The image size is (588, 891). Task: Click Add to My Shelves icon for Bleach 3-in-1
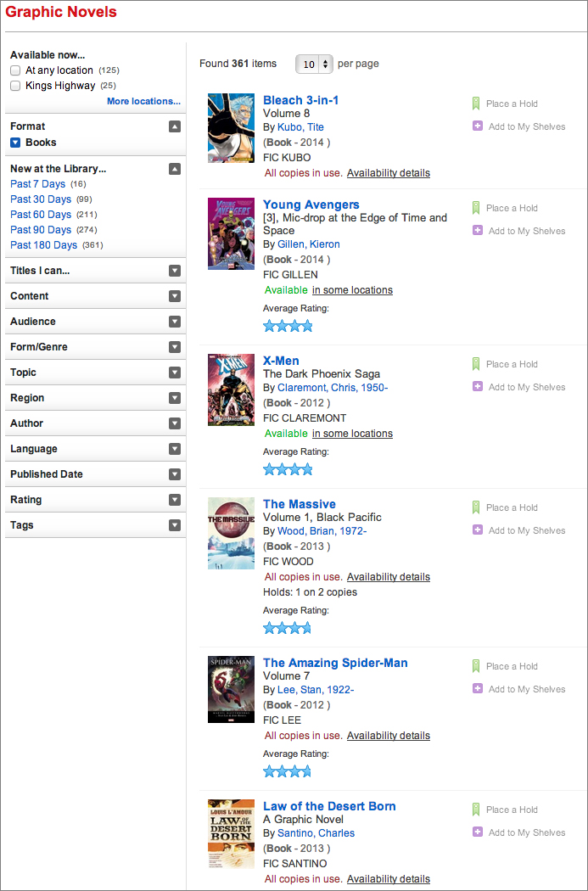(x=477, y=126)
